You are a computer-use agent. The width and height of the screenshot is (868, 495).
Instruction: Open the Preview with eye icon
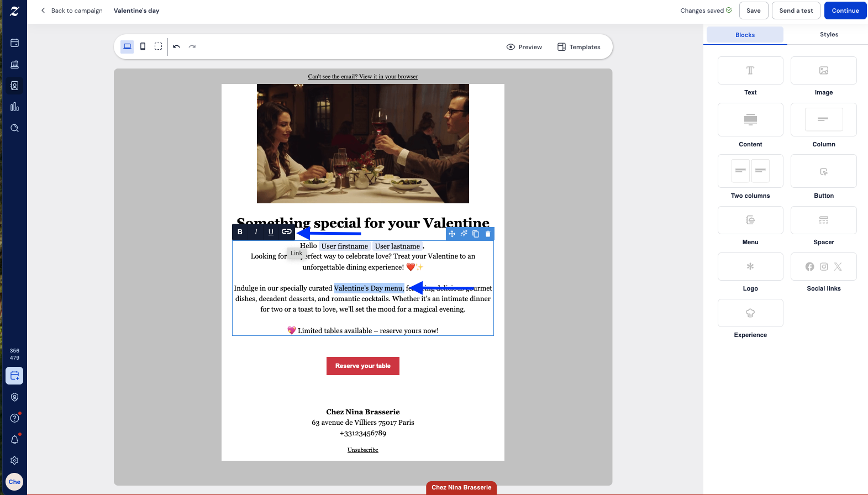point(524,47)
